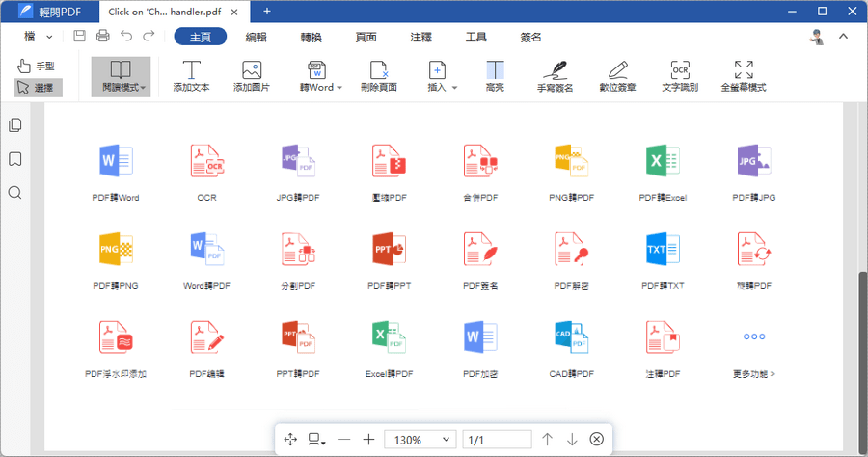The width and height of the screenshot is (868, 457).
Task: Open the Word轉PDF converter
Action: pyautogui.click(x=207, y=260)
